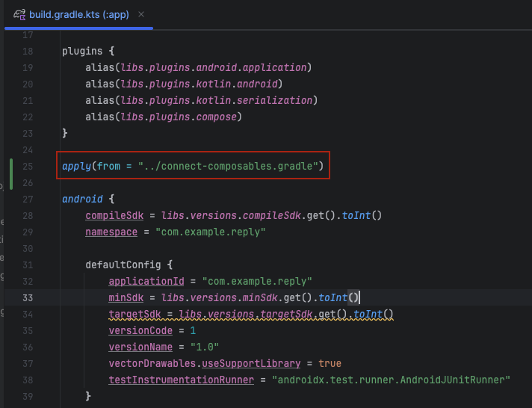The height and width of the screenshot is (408, 532).
Task: Click the green change marker at line 25
Action: [11, 174]
